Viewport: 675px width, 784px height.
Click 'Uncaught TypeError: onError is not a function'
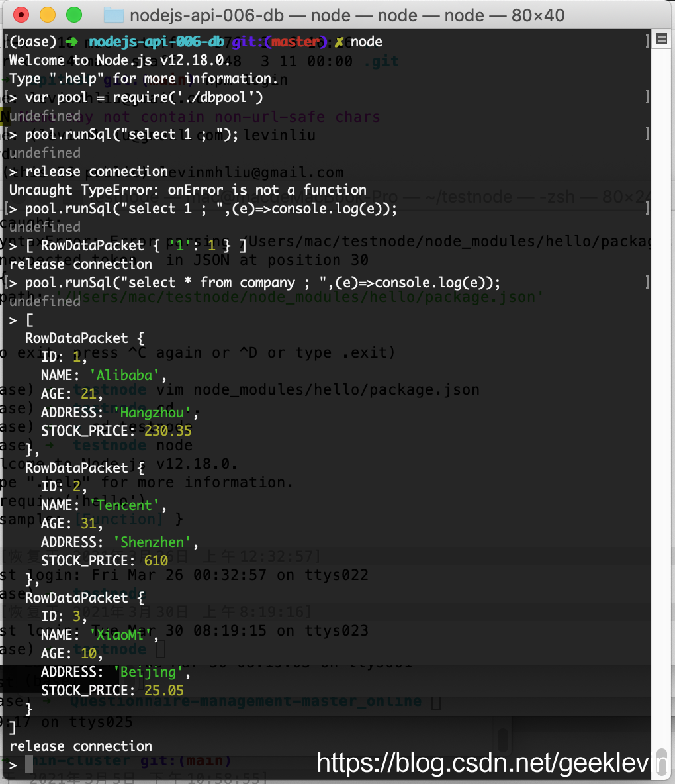click(x=188, y=190)
